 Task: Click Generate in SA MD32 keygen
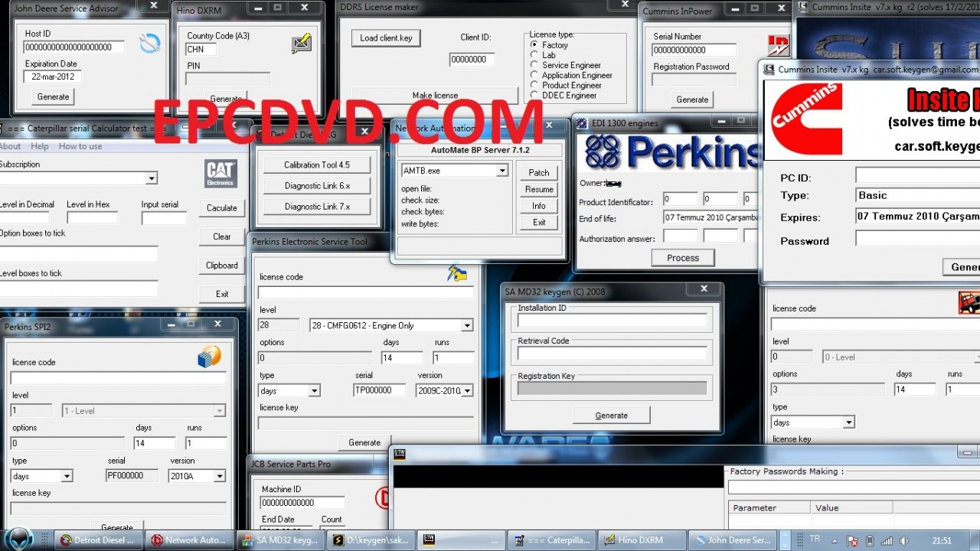(612, 415)
